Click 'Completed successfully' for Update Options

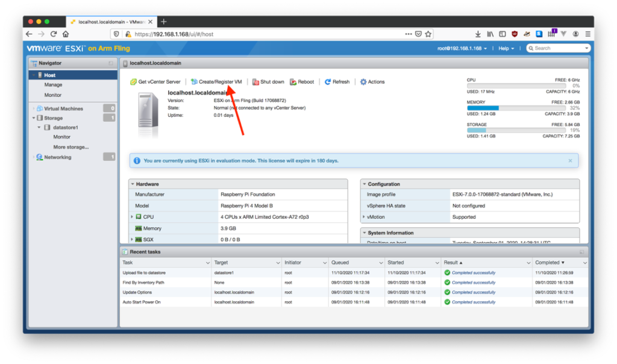point(474,292)
